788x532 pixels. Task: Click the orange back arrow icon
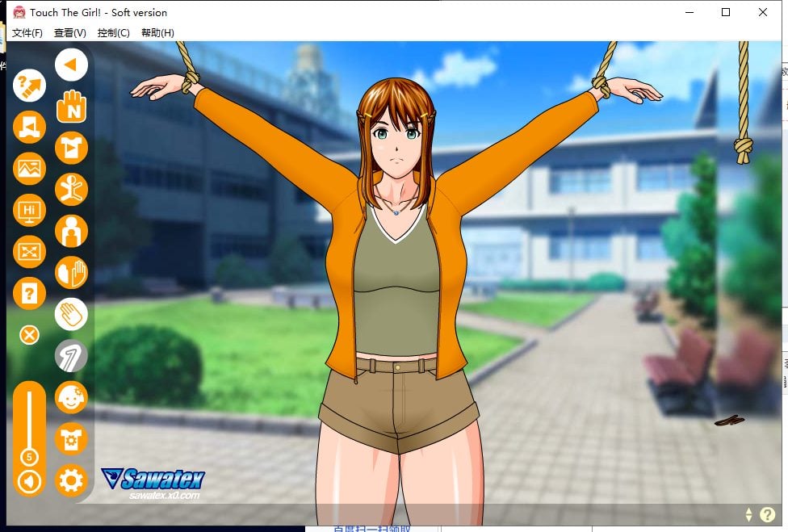click(x=71, y=65)
